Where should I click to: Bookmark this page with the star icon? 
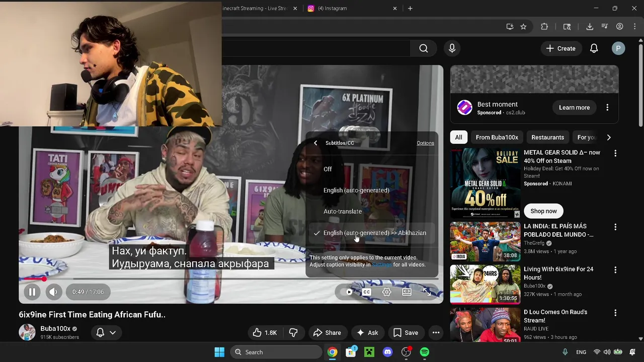[523, 27]
